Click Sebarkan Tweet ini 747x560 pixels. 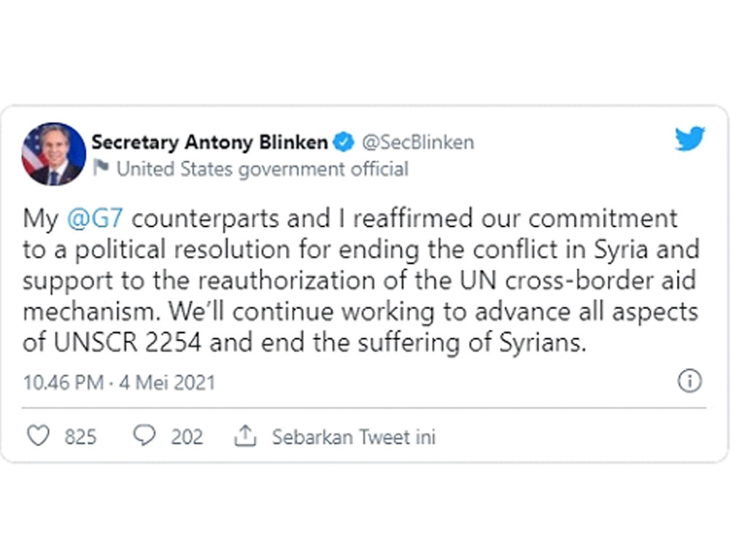[x=354, y=437]
